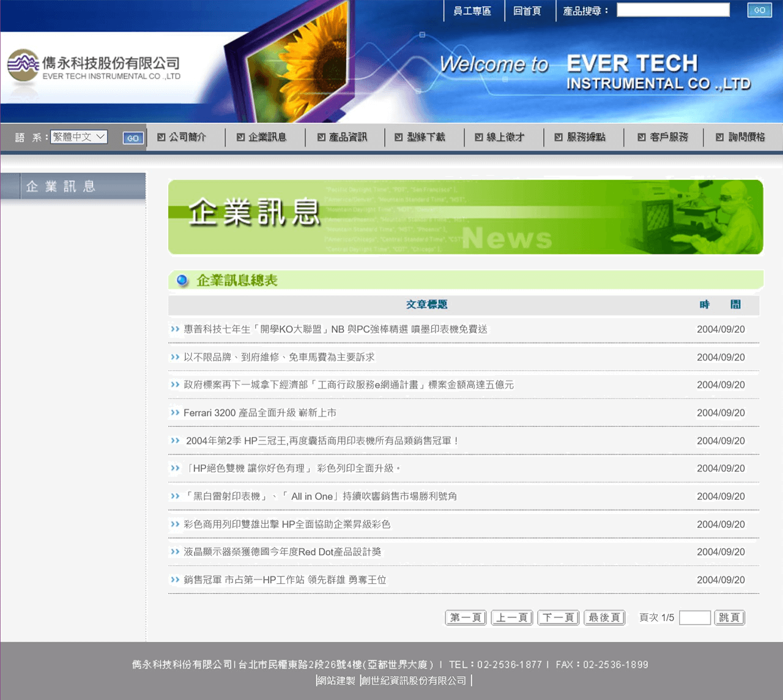Click the 企業訊息 News banner image
This screenshot has height=700, width=783.
(466, 217)
